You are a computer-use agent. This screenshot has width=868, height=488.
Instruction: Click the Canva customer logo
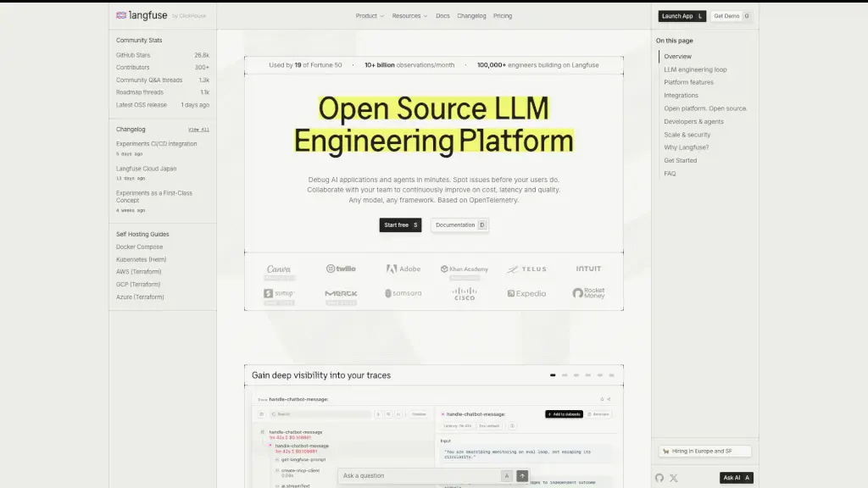point(279,269)
